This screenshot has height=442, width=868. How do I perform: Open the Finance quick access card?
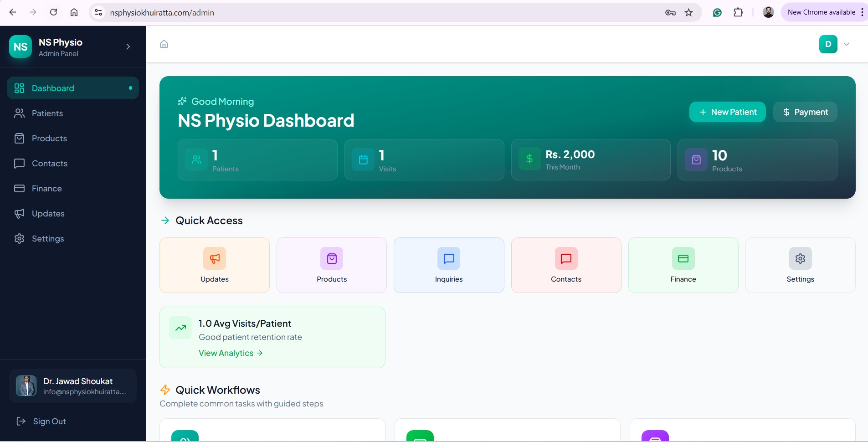click(x=683, y=265)
